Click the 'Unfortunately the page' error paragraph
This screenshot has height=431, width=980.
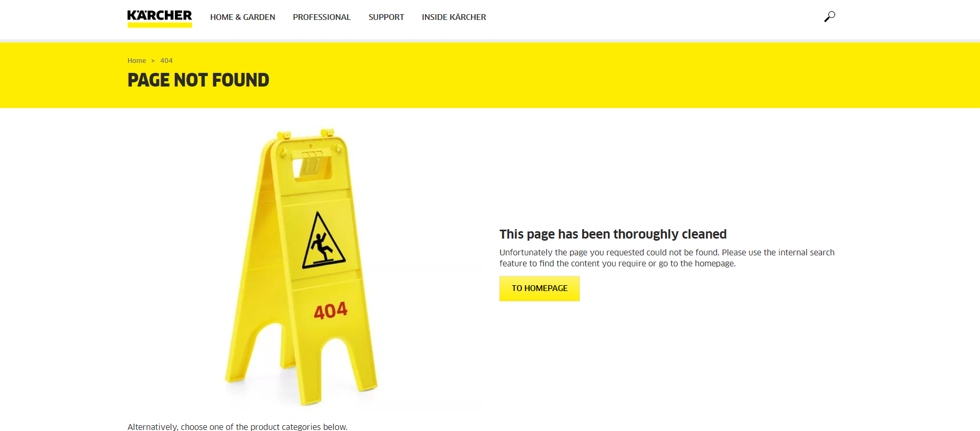tap(667, 258)
